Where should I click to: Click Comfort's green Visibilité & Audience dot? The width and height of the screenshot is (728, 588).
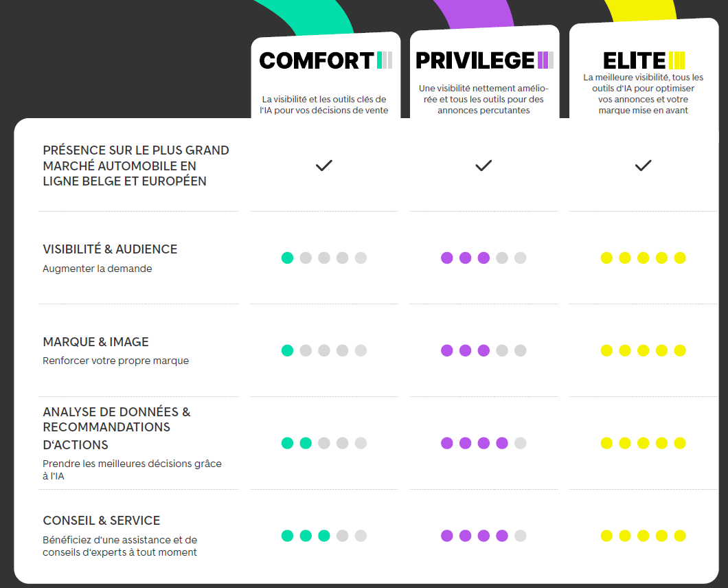[x=288, y=258]
